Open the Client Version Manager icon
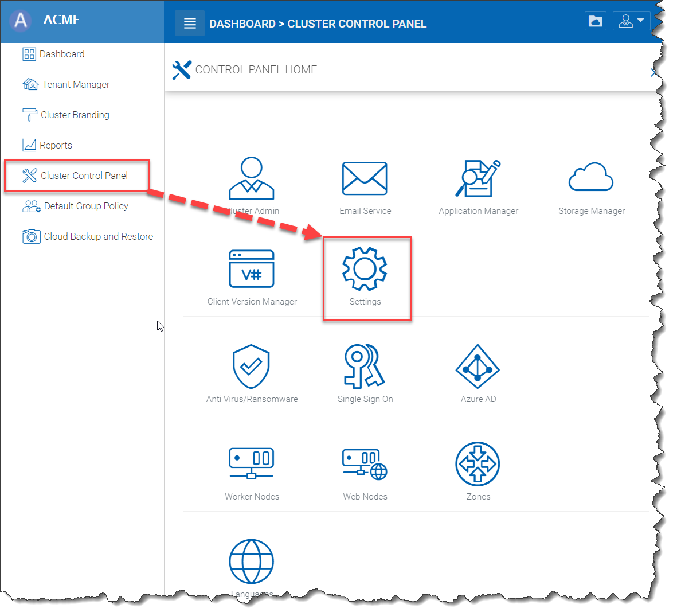The width and height of the screenshot is (677, 616). point(252,269)
